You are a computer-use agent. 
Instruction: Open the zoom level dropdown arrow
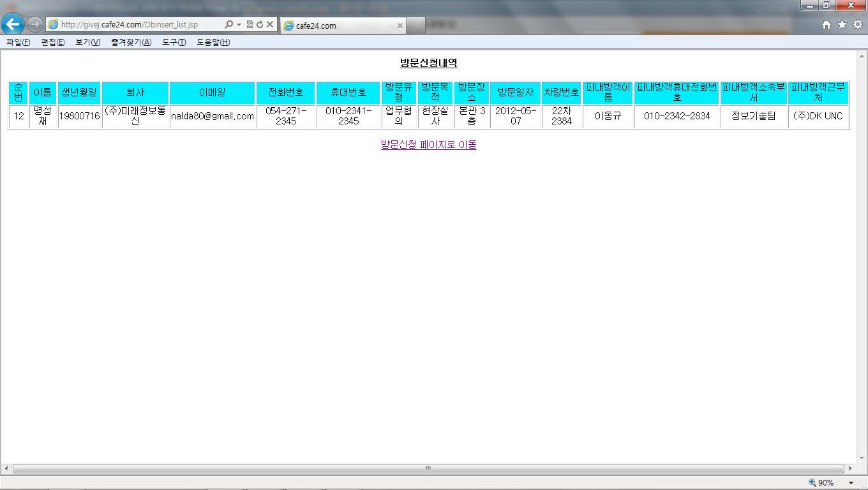point(851,483)
